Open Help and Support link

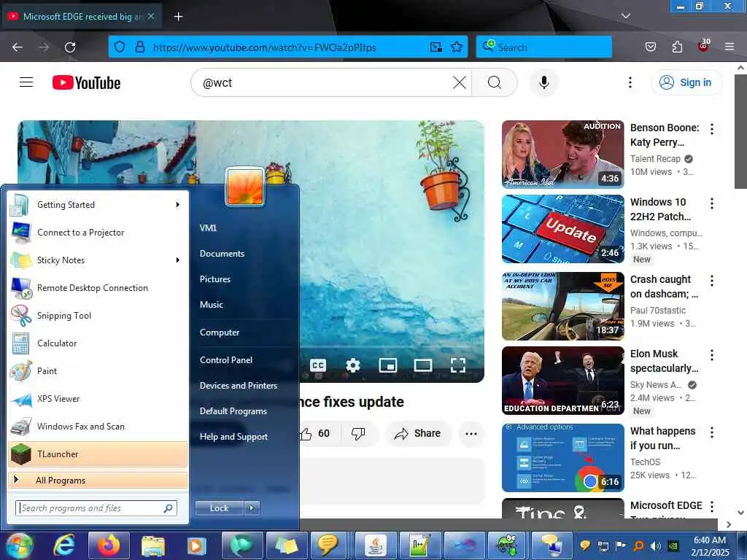click(x=234, y=437)
